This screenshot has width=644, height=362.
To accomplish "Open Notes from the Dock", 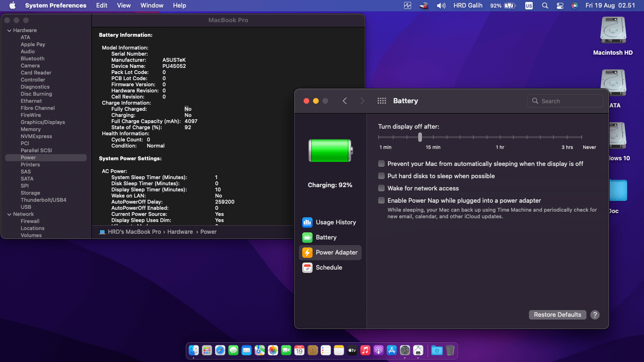I will 339,350.
